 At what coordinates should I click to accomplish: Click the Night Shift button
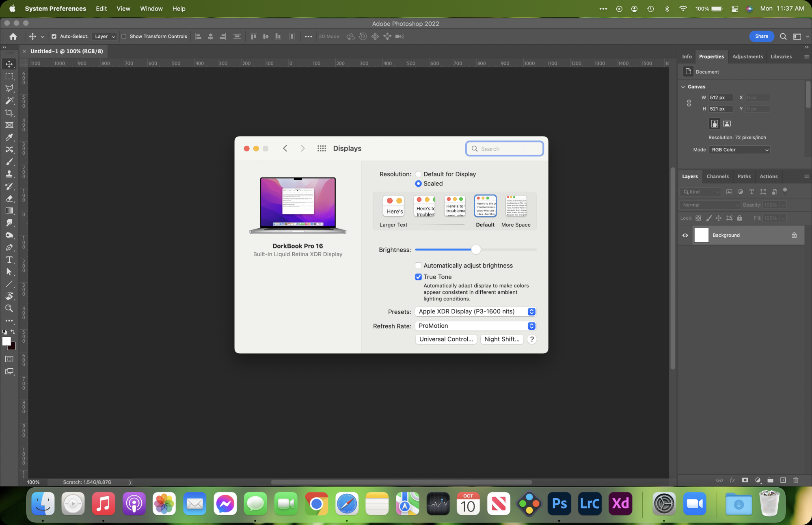point(501,339)
